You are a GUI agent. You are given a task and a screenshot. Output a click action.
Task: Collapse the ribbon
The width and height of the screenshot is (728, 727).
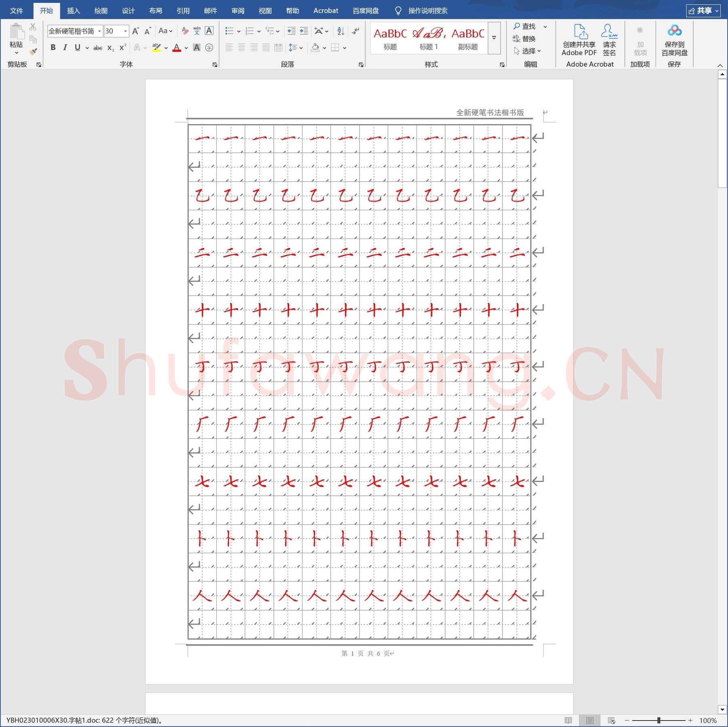(x=720, y=65)
